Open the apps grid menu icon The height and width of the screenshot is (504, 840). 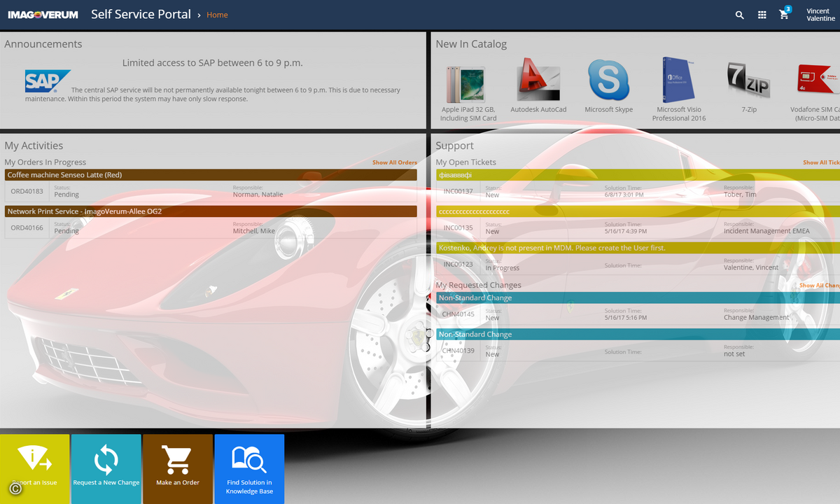762,15
